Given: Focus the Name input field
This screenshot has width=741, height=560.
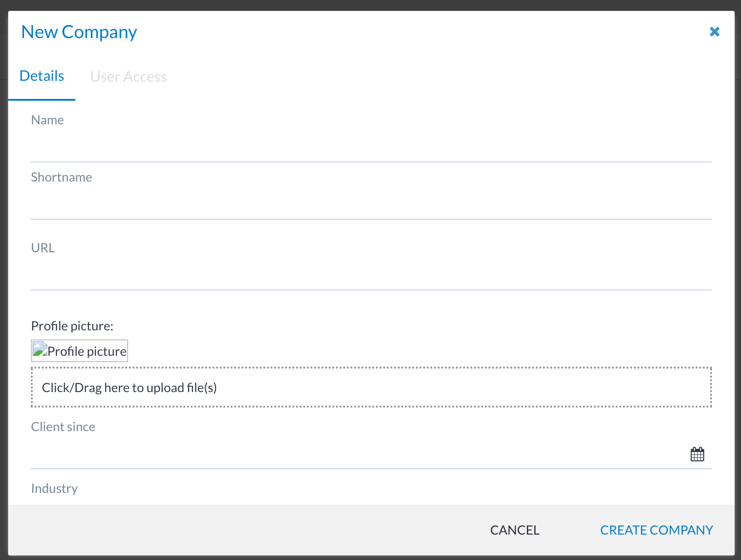Looking at the screenshot, I should 370,148.
